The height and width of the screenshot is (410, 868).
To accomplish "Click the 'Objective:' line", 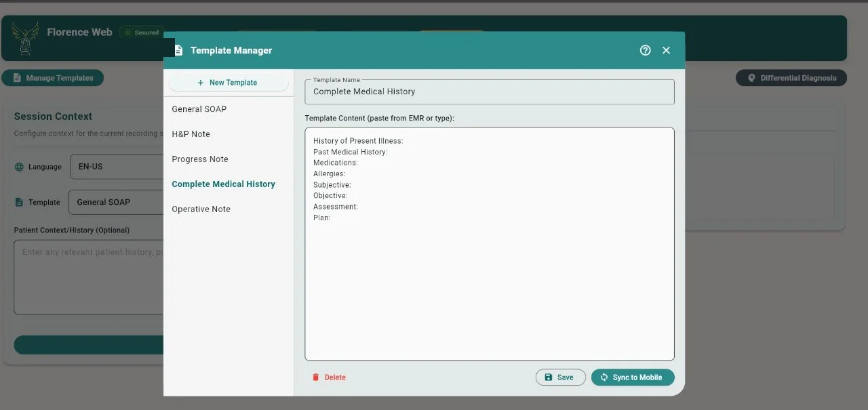I will point(330,196).
